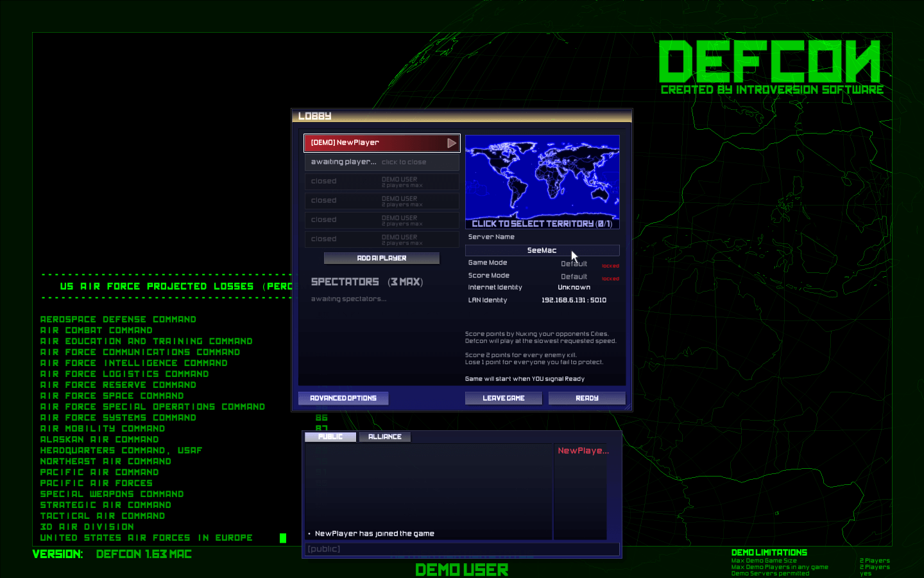Click the 'NewPlayer has joined the game' message

click(x=375, y=534)
